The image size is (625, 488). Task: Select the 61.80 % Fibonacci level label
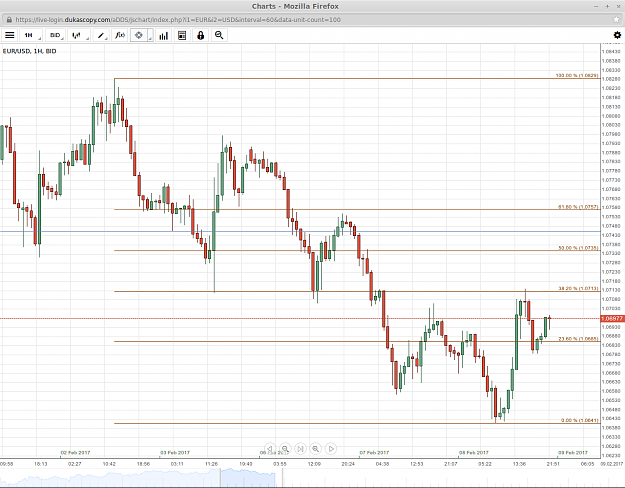click(578, 207)
